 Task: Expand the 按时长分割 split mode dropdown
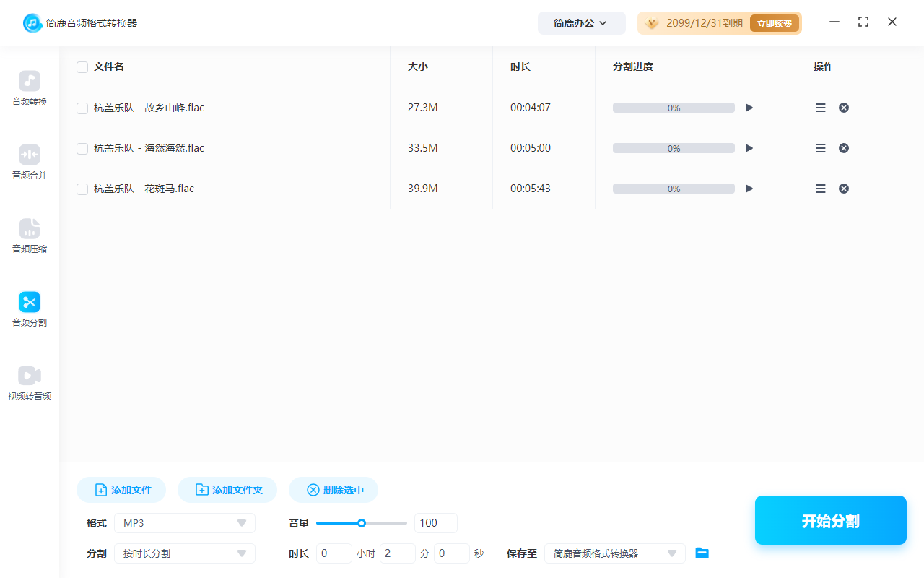pyautogui.click(x=184, y=553)
